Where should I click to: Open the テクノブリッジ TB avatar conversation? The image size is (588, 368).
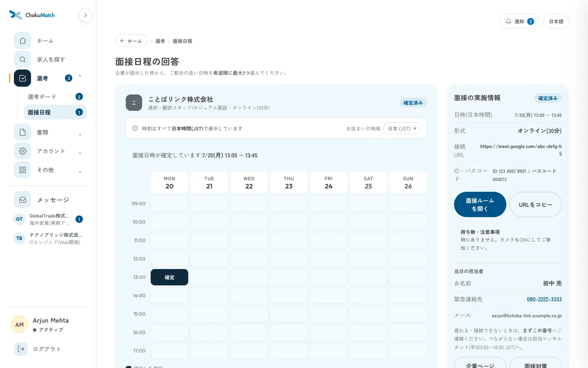pos(19,238)
